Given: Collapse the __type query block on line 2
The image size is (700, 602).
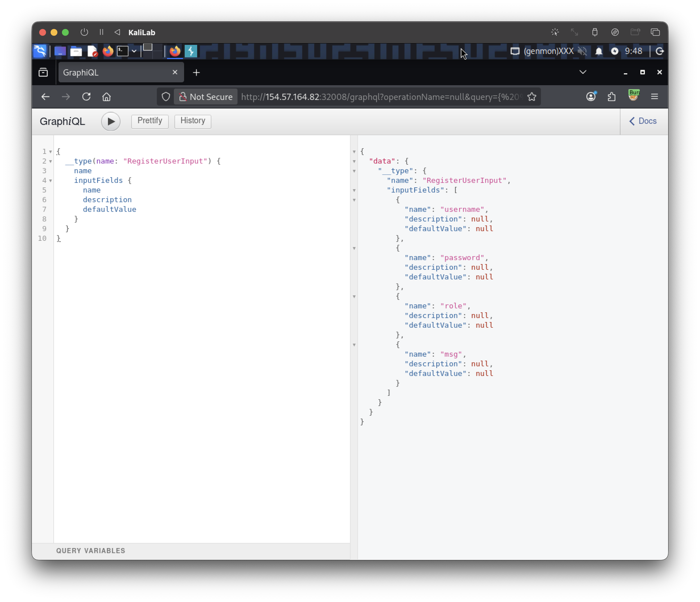Looking at the screenshot, I should (x=50, y=161).
